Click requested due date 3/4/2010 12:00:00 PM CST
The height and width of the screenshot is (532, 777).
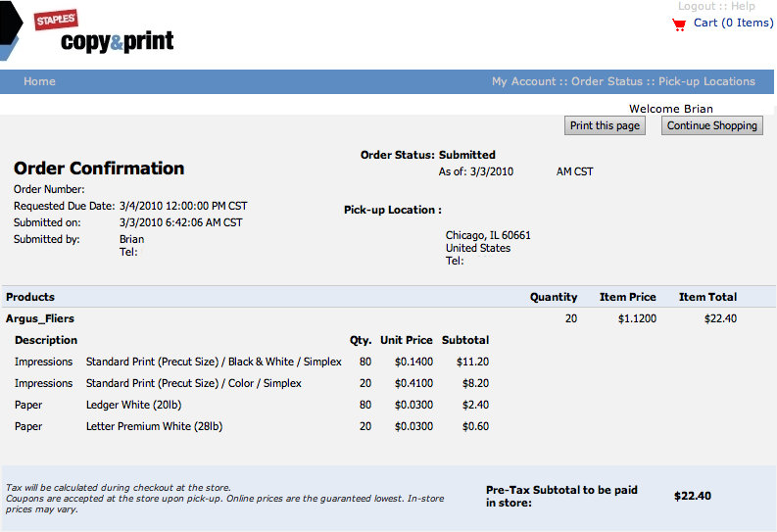coord(183,206)
